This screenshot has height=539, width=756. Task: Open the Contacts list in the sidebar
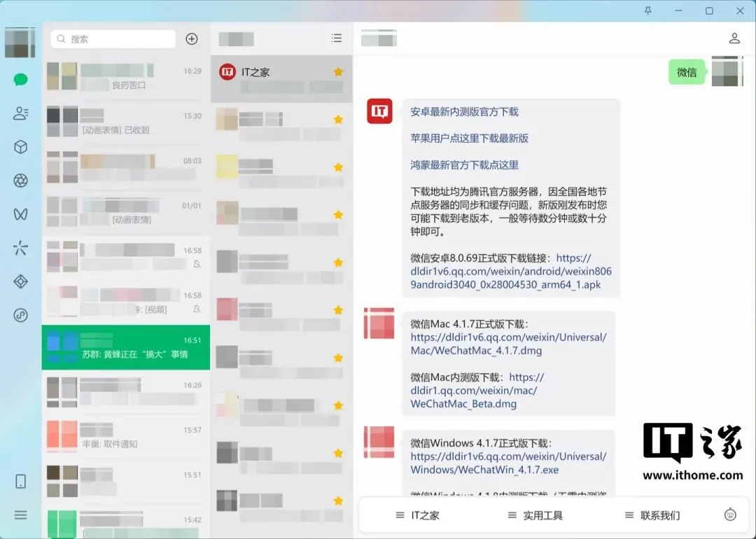point(20,113)
